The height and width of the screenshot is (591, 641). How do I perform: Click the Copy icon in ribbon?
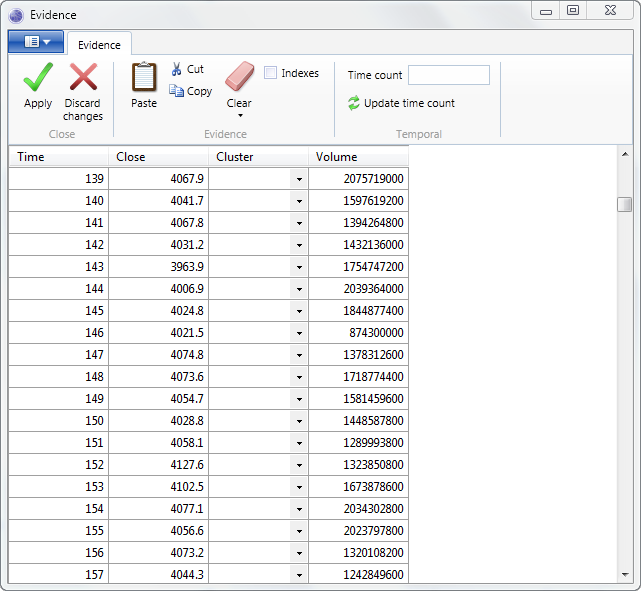coord(177,91)
